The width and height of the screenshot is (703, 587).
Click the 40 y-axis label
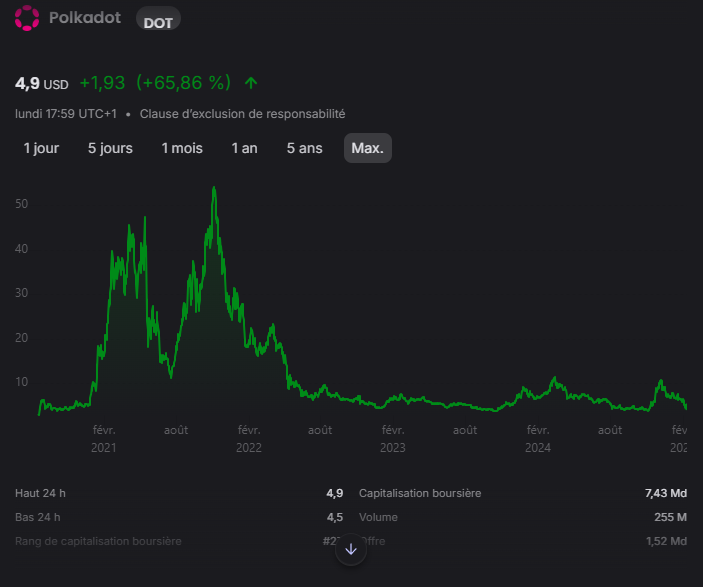point(22,249)
